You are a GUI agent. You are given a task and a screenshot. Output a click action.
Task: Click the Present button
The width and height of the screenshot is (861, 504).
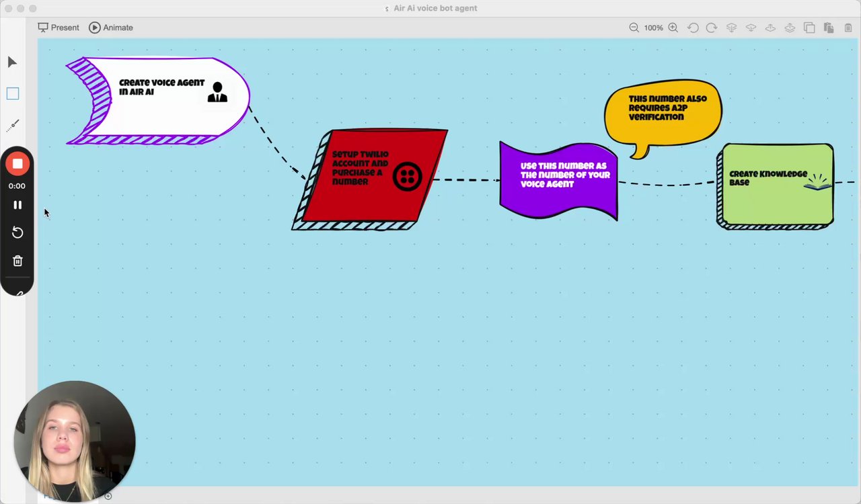tap(59, 28)
